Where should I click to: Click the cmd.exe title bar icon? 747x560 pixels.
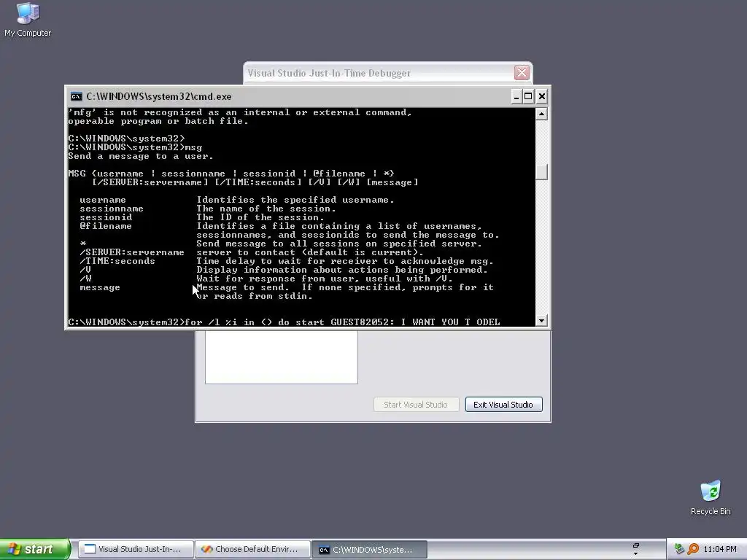76,97
